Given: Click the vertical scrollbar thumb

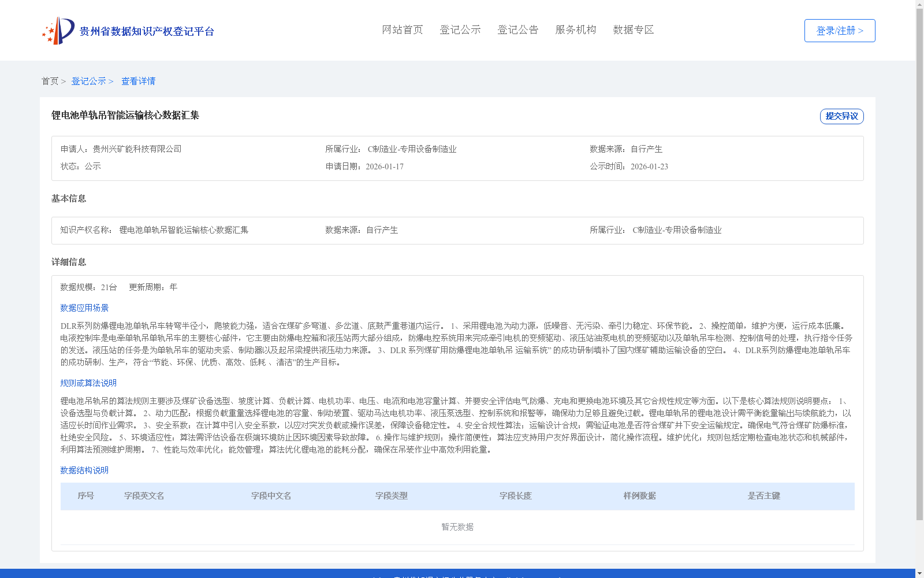Looking at the screenshot, I should click(x=919, y=264).
